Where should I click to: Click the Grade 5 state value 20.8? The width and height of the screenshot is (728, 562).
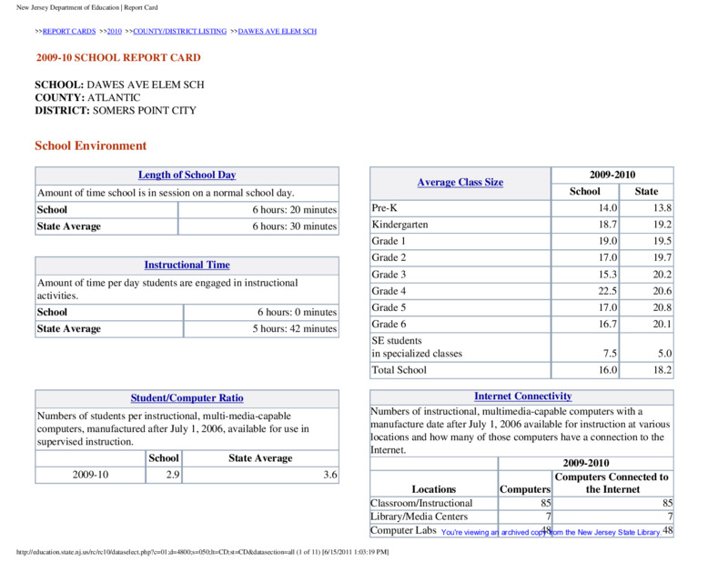[x=662, y=307]
